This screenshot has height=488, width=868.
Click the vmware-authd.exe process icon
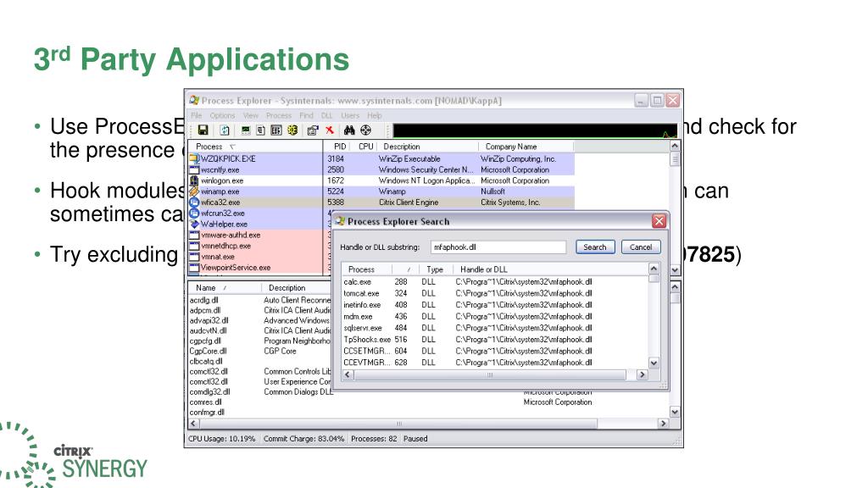point(194,236)
